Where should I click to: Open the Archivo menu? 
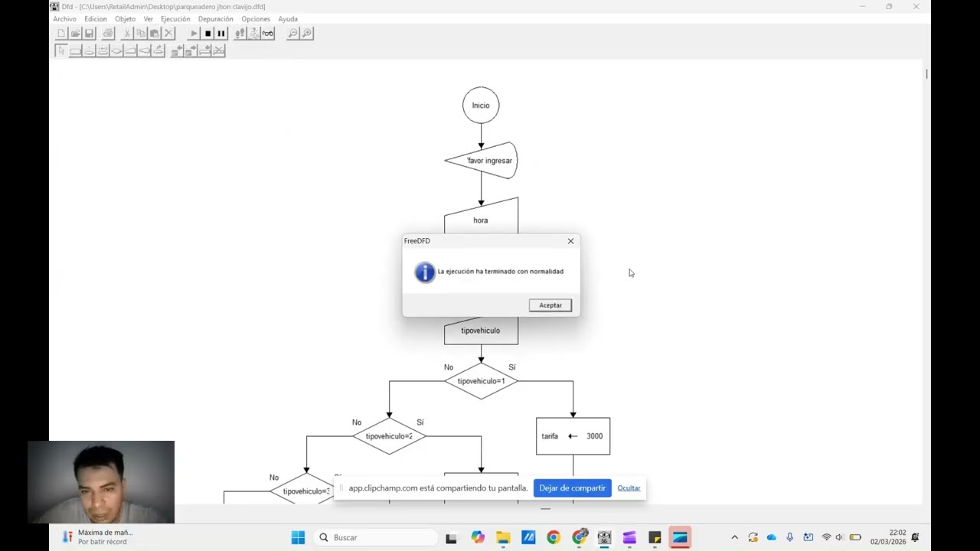click(64, 18)
